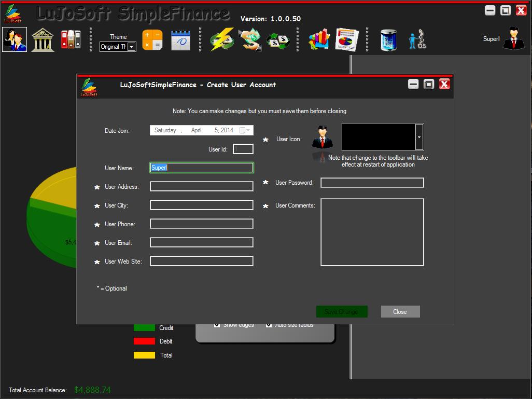Maximize the Create User Account dialog
532x399 pixels.
[x=428, y=84]
